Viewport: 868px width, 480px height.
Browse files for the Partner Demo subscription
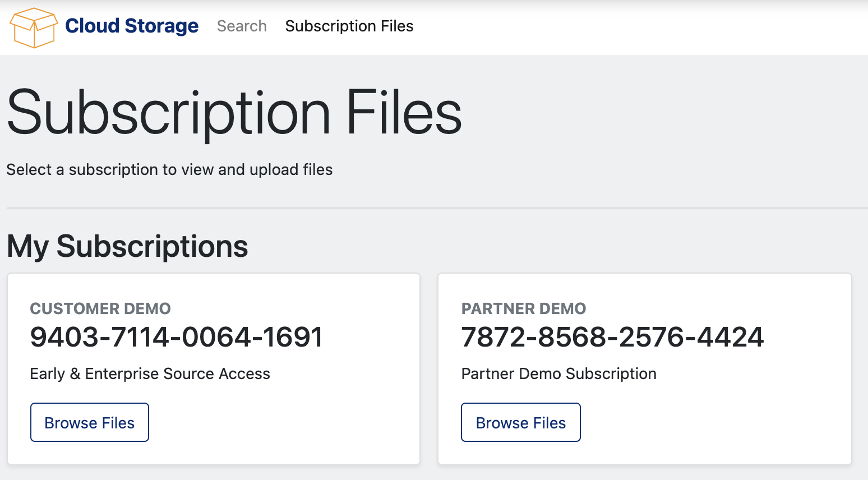tap(520, 422)
